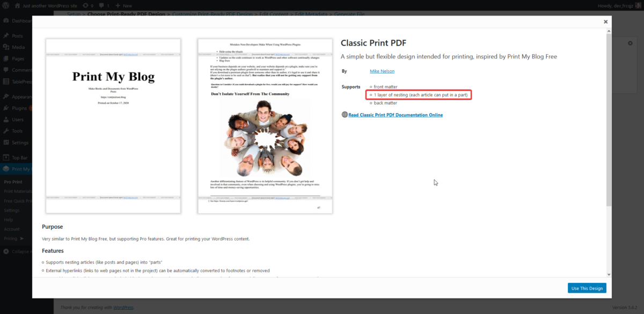Viewport: 644px width, 314px height.
Task: Open the Generate File breadcrumb step
Action: pos(348,14)
